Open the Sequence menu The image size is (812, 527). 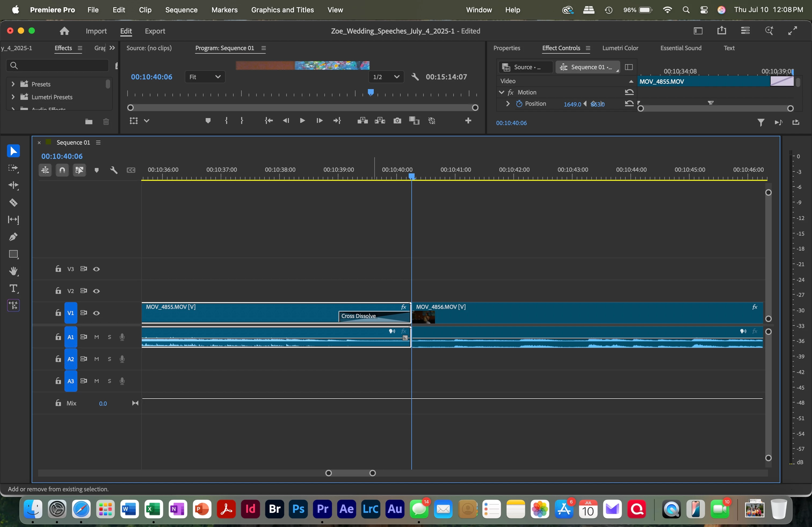(x=181, y=10)
